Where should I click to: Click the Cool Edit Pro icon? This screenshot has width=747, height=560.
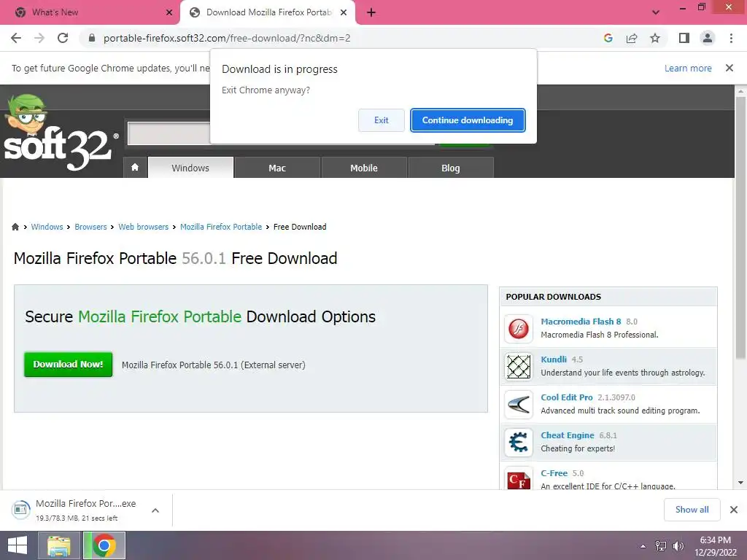519,404
